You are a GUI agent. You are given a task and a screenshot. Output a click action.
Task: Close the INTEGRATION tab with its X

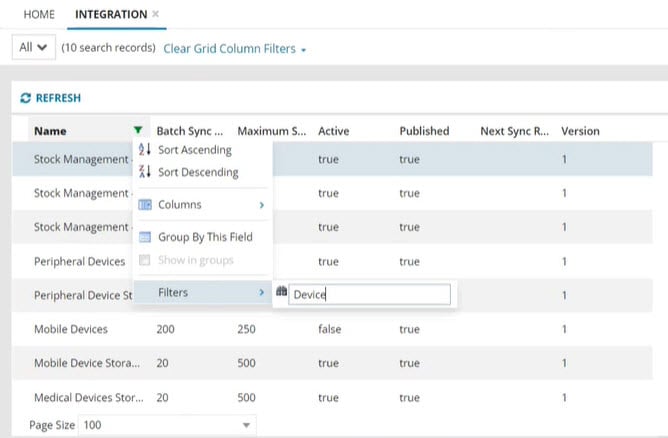click(x=155, y=14)
